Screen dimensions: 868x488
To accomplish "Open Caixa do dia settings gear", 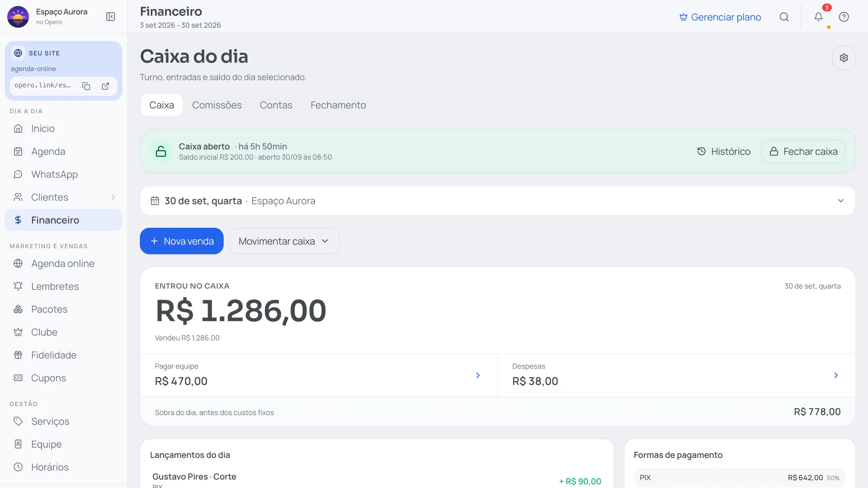I will [x=844, y=58].
